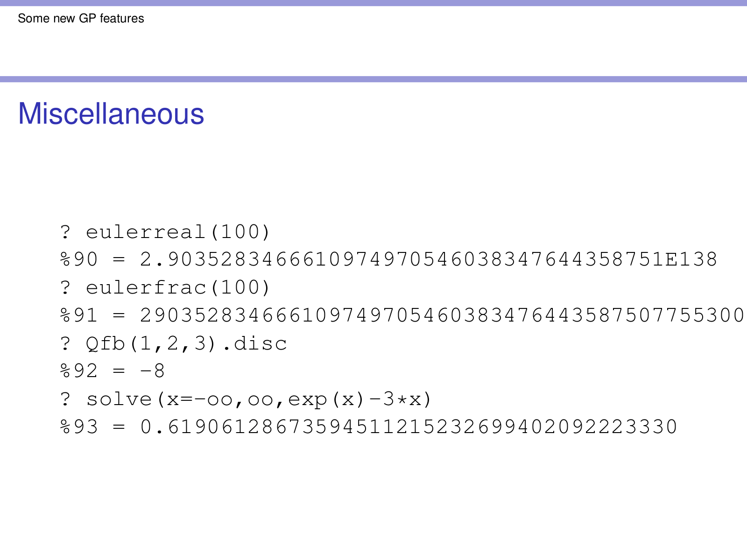Click the digits of the 2.9035283 result
This screenshot has width=747, height=560.
(x=402, y=259)
